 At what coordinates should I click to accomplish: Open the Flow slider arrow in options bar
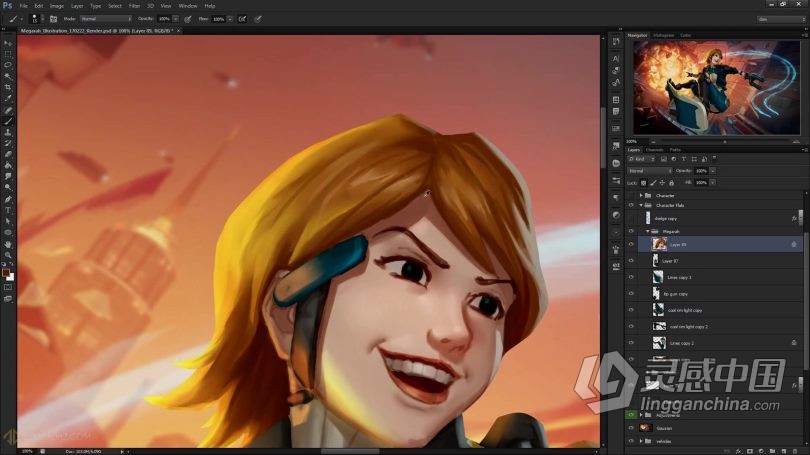[230, 19]
